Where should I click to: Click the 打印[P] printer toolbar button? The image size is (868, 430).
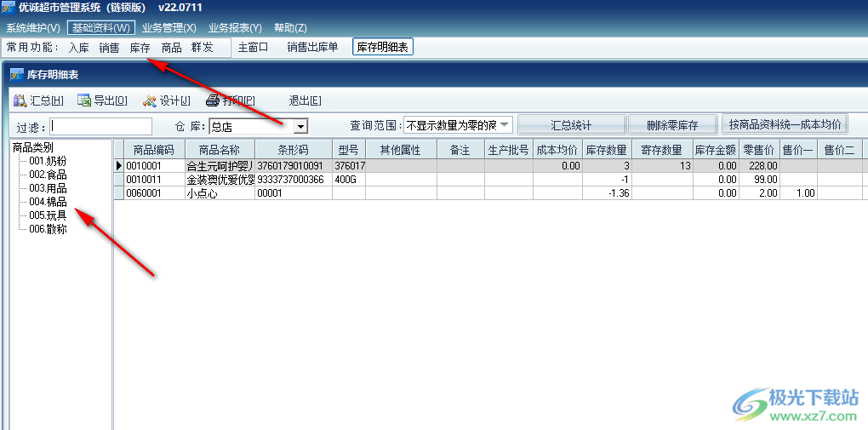pos(231,100)
